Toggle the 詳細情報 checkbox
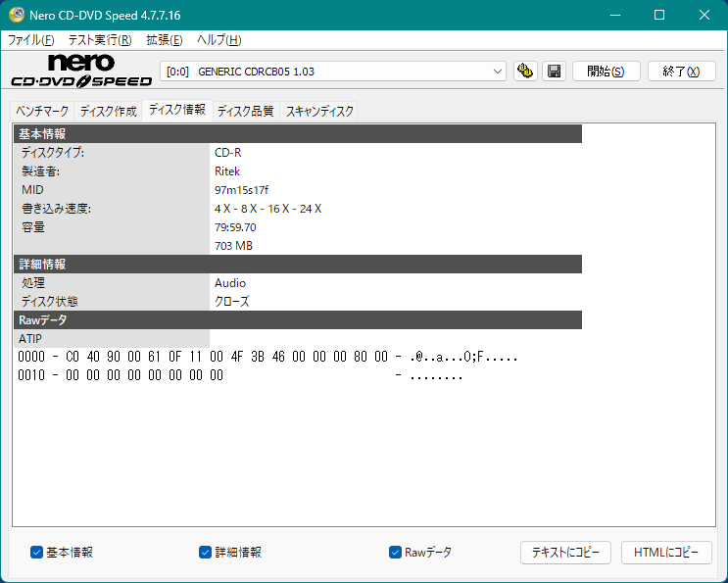Screen dimensions: 728x583 pyautogui.click(x=206, y=553)
